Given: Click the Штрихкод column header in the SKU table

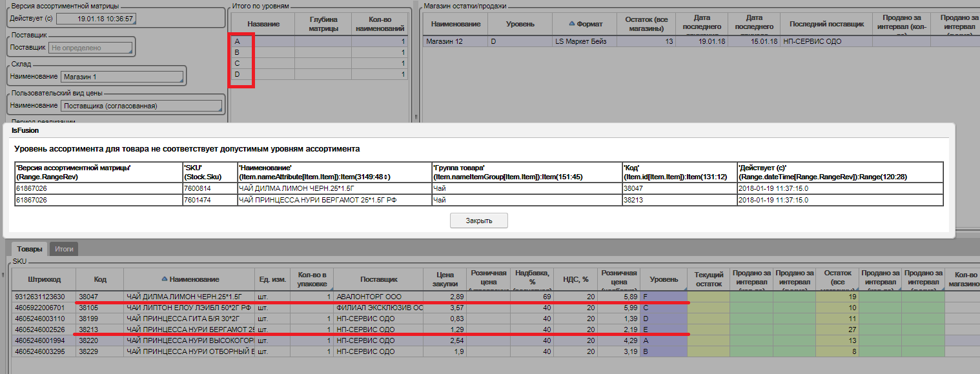Looking at the screenshot, I should point(45,279).
